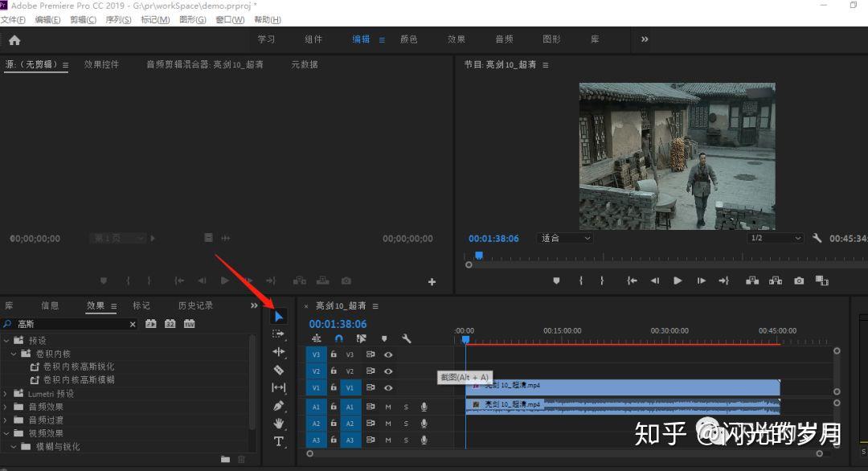Collapse the 视频效果 folder
The width and height of the screenshot is (868, 471).
coord(6,433)
